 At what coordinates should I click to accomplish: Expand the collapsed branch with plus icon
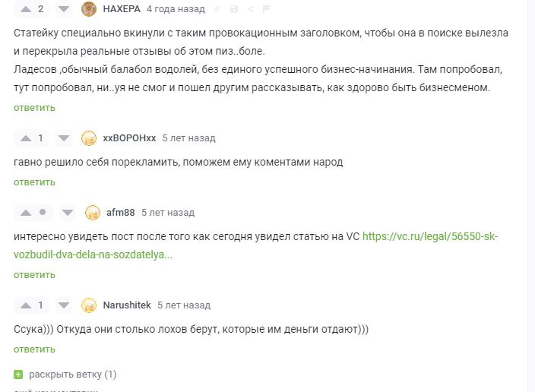click(18, 375)
